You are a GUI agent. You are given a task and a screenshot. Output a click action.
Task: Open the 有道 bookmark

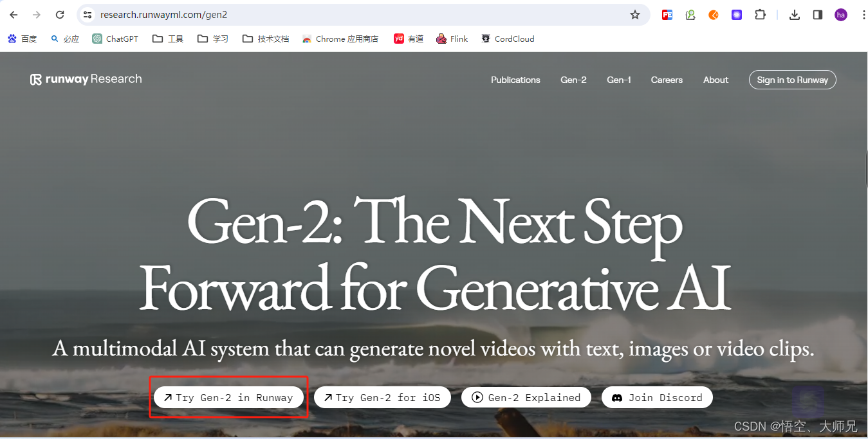(x=409, y=39)
